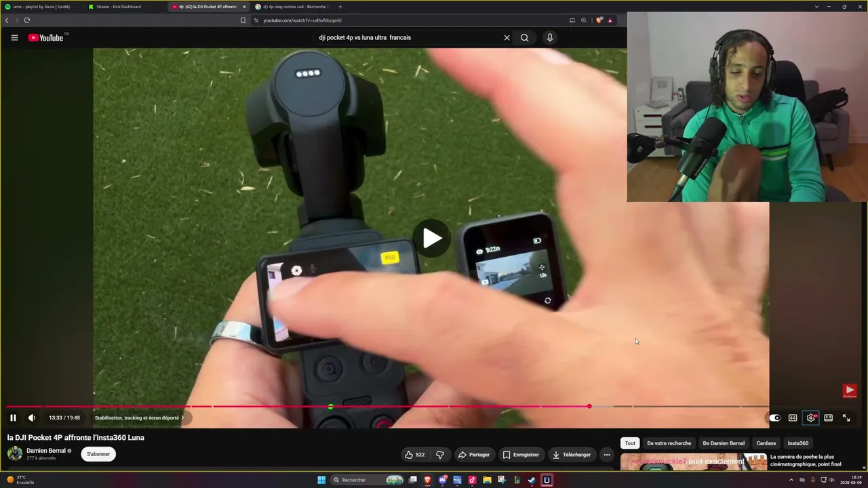Click the video title 'la DJI Pocket 4P affronte l'Insta360 Luna'
The width and height of the screenshot is (868, 488).
76,438
